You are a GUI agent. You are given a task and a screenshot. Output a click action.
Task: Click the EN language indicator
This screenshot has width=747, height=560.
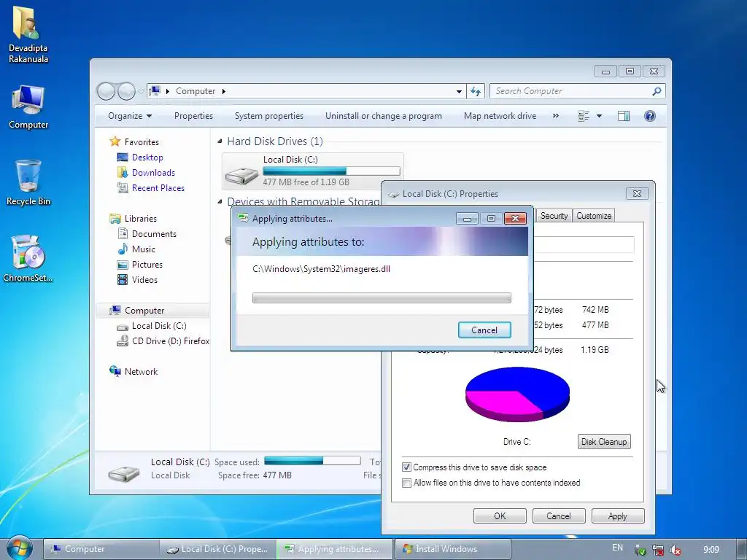[x=617, y=548]
